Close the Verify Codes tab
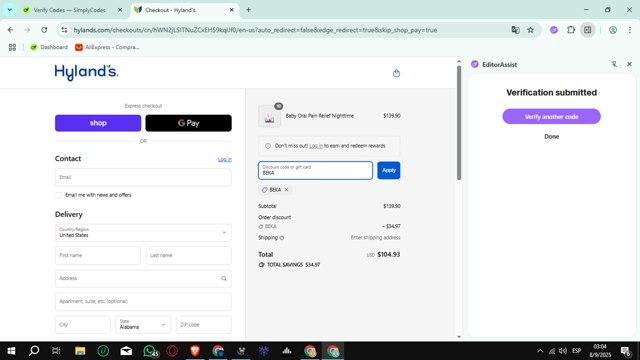 [x=120, y=10]
